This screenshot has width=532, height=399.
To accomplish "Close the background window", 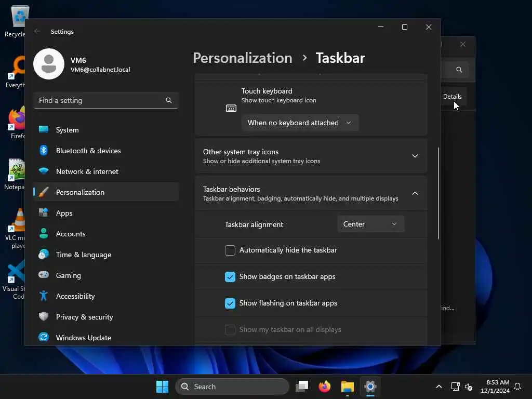I will coord(463,44).
